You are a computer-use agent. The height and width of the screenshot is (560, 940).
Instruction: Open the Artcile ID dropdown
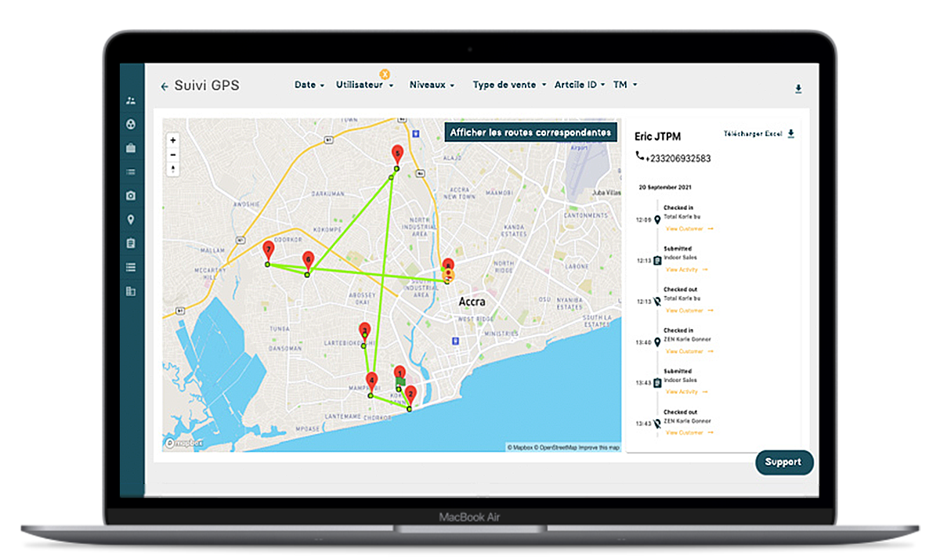coord(580,85)
